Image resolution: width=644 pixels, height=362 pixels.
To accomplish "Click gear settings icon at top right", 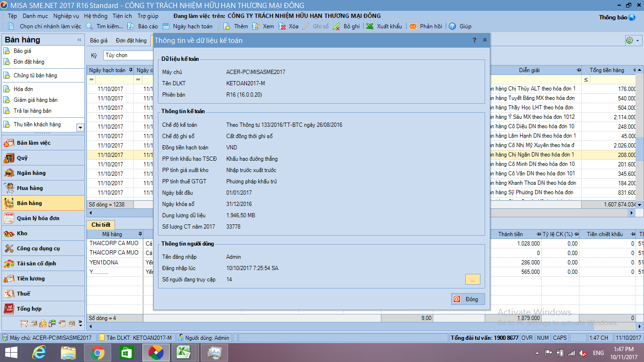I will 629,41.
